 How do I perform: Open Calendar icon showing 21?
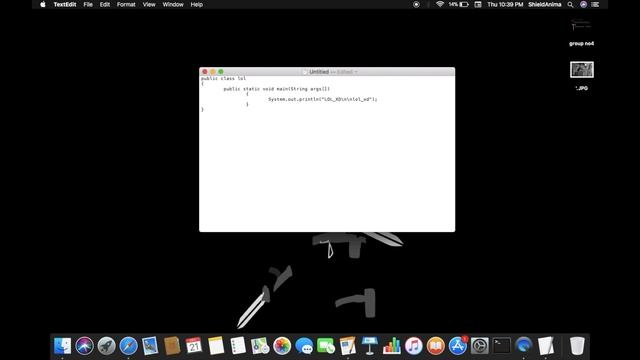pos(194,346)
